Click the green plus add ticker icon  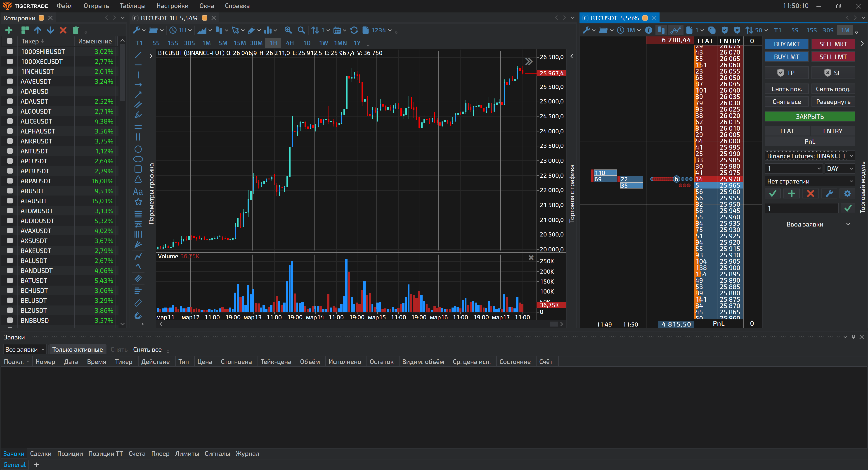pos(9,30)
